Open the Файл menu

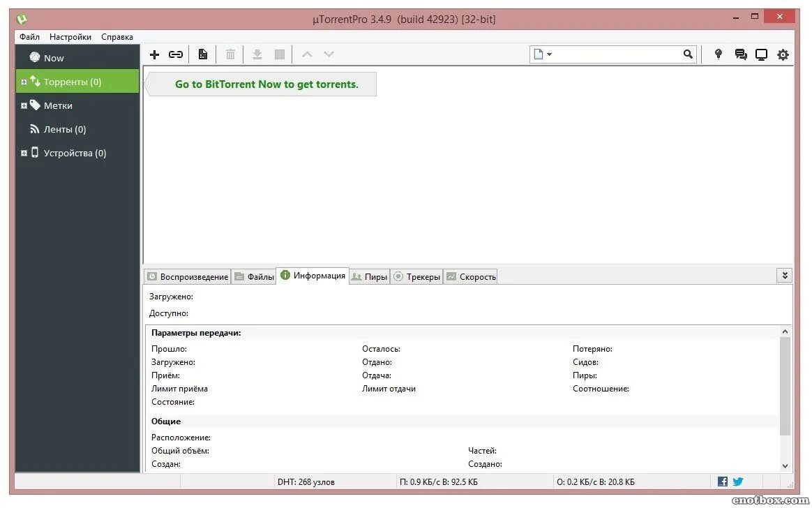point(29,37)
